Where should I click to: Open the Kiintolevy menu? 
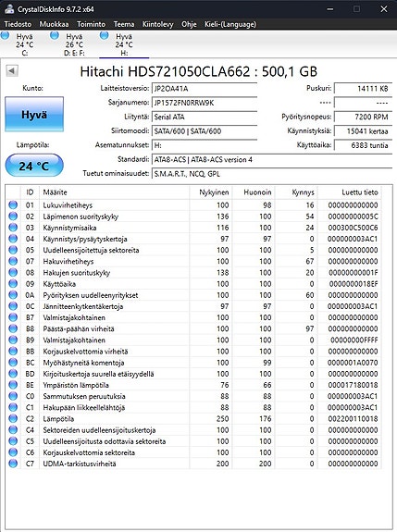pos(157,24)
